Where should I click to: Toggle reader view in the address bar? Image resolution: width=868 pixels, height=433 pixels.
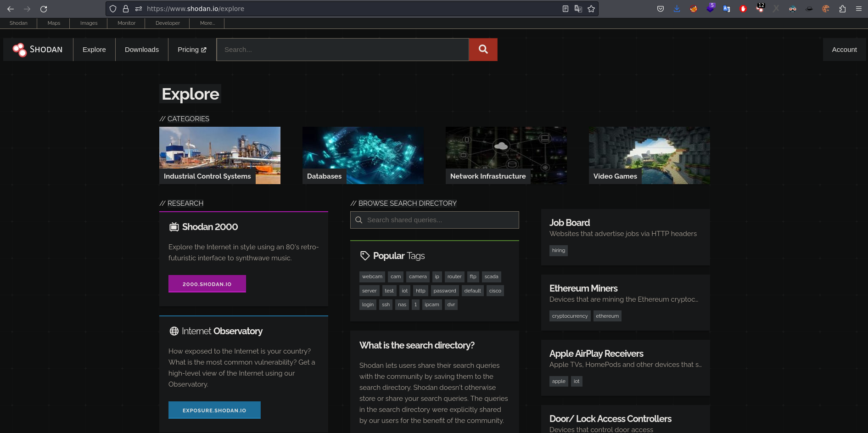click(x=566, y=9)
